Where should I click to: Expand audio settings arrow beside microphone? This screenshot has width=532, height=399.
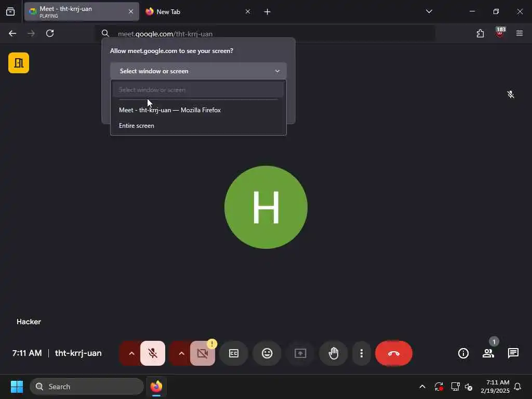(131, 353)
